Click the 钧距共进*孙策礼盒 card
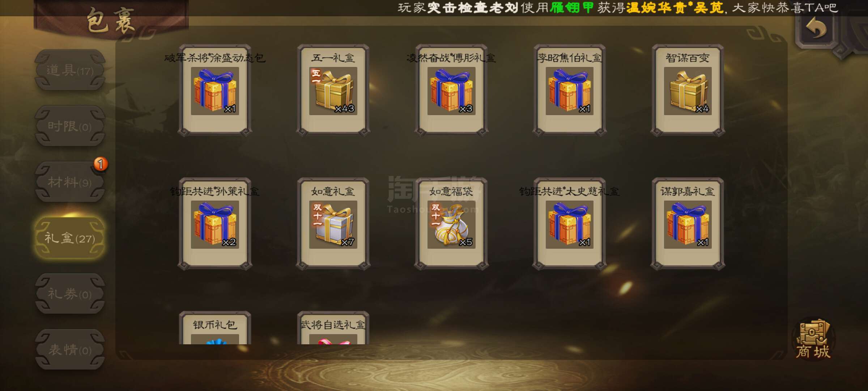Image resolution: width=868 pixels, height=391 pixels. click(215, 224)
